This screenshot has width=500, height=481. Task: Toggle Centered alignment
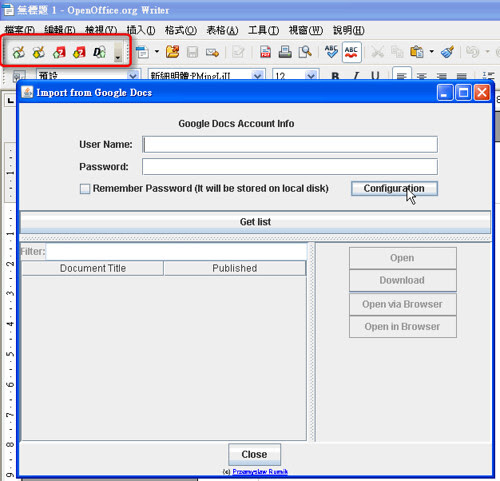click(x=422, y=76)
